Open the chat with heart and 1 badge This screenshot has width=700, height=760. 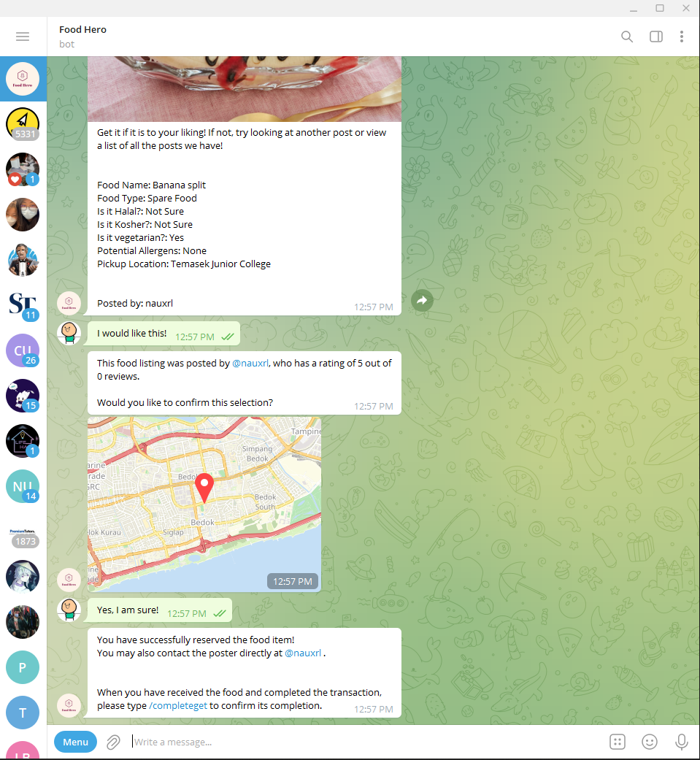pyautogui.click(x=23, y=169)
